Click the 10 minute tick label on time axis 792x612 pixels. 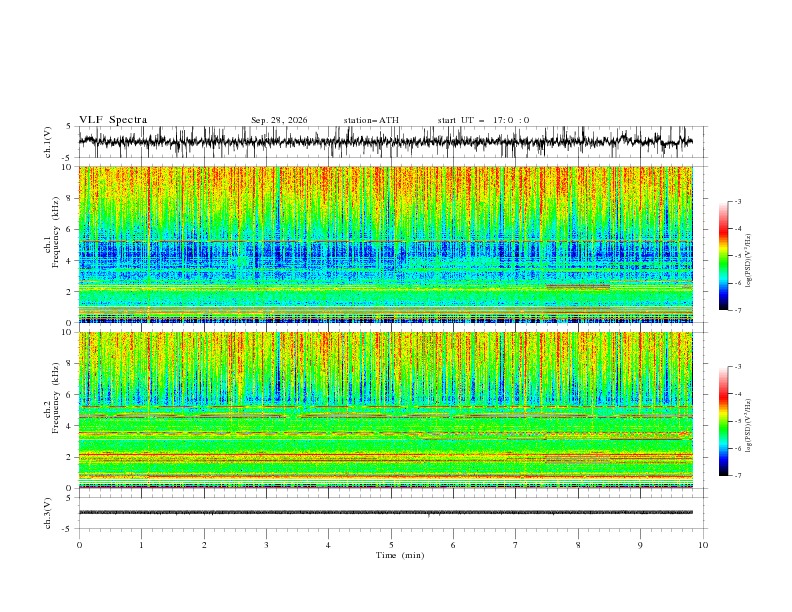(x=703, y=545)
